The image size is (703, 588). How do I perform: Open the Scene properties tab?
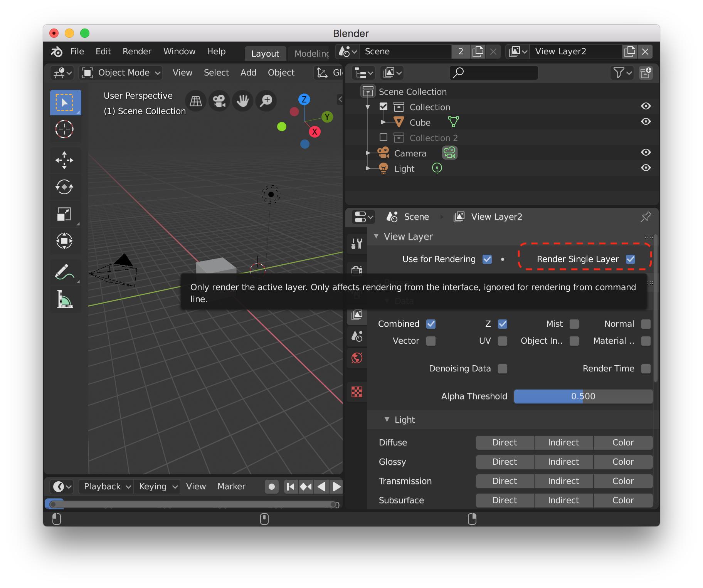(357, 336)
